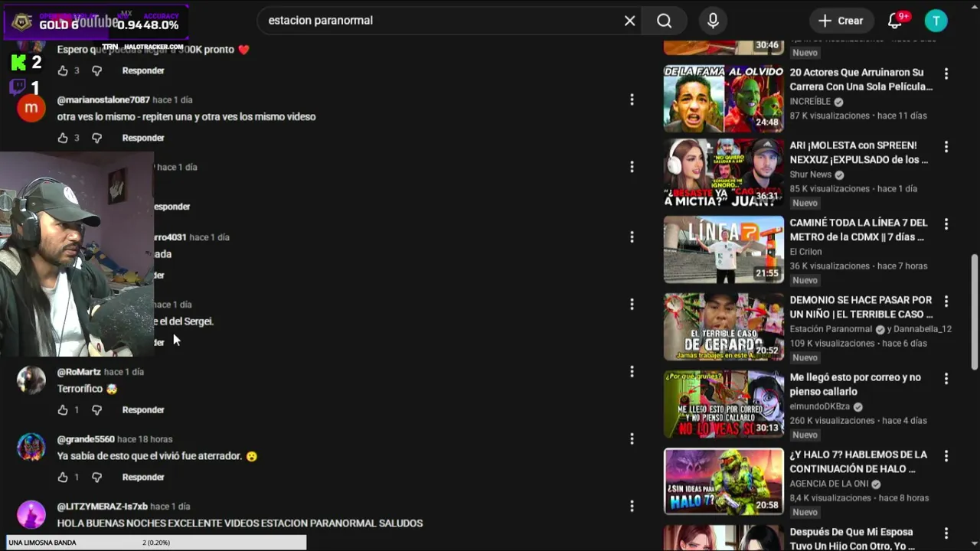Click channel name 'AGENCIA DE LA ONI'

[x=829, y=484]
